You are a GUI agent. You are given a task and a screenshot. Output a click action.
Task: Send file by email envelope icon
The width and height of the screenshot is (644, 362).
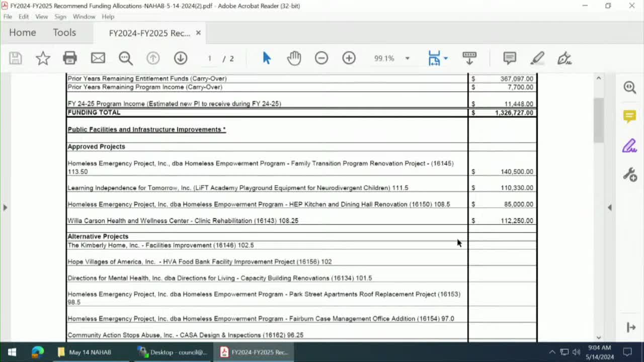98,58
